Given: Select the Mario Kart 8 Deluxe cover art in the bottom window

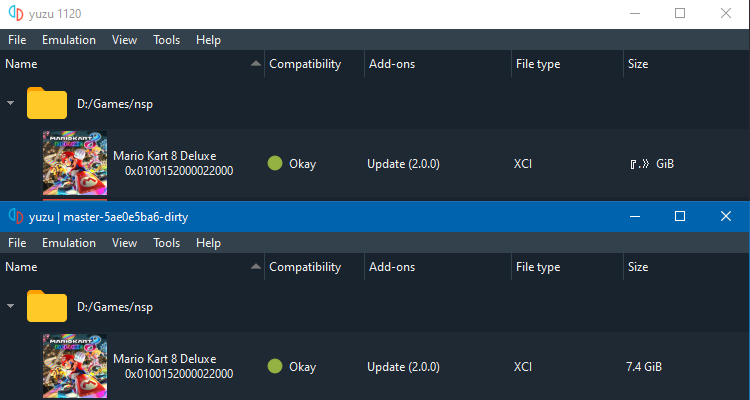Looking at the screenshot, I should click(x=75, y=367).
